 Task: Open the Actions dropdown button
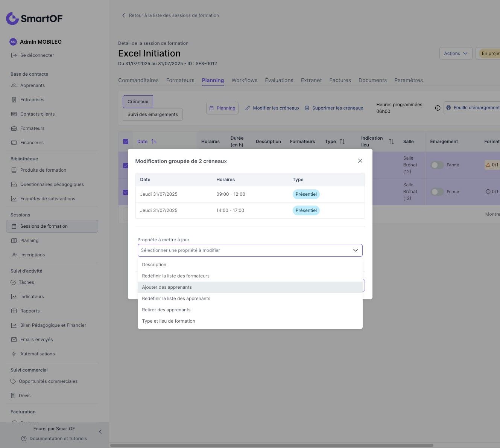click(456, 53)
